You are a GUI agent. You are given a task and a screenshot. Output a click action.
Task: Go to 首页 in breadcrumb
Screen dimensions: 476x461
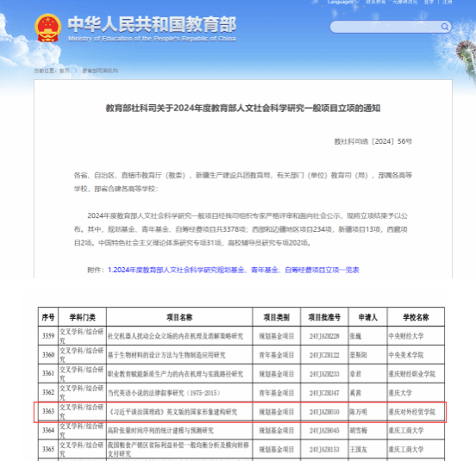[65, 71]
